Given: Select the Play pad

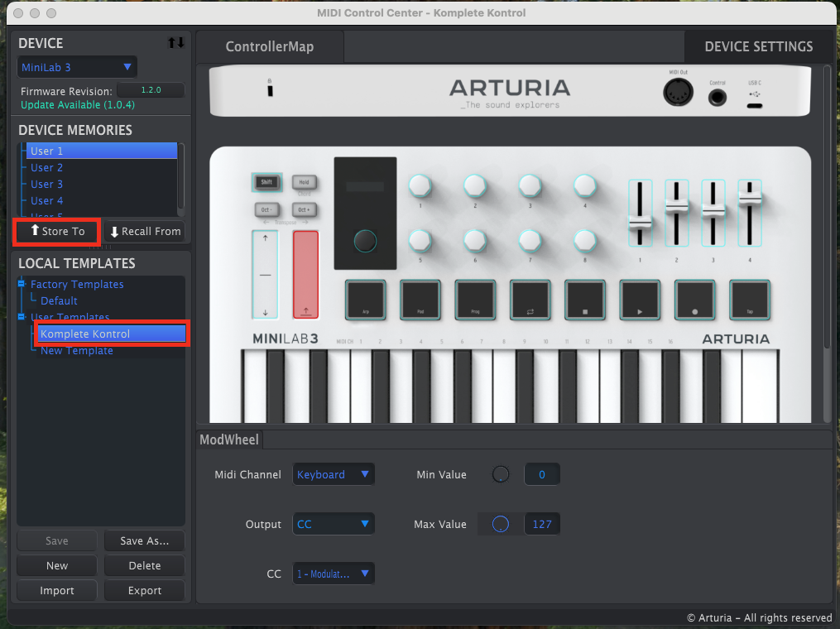Looking at the screenshot, I should click(x=641, y=300).
